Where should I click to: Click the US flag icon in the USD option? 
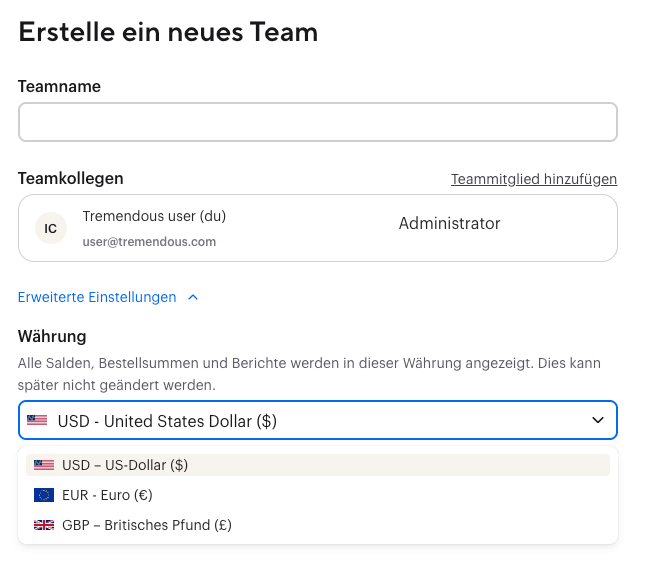click(x=44, y=465)
